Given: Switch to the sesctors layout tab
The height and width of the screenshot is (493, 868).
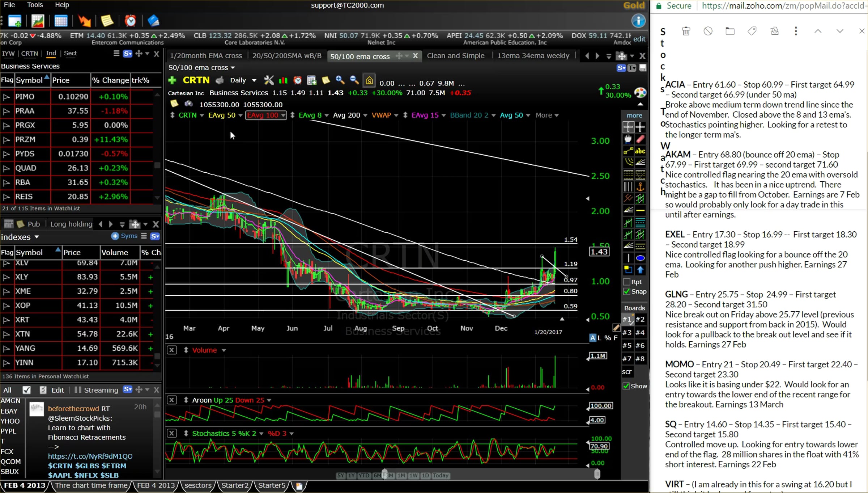Looking at the screenshot, I should 198,485.
